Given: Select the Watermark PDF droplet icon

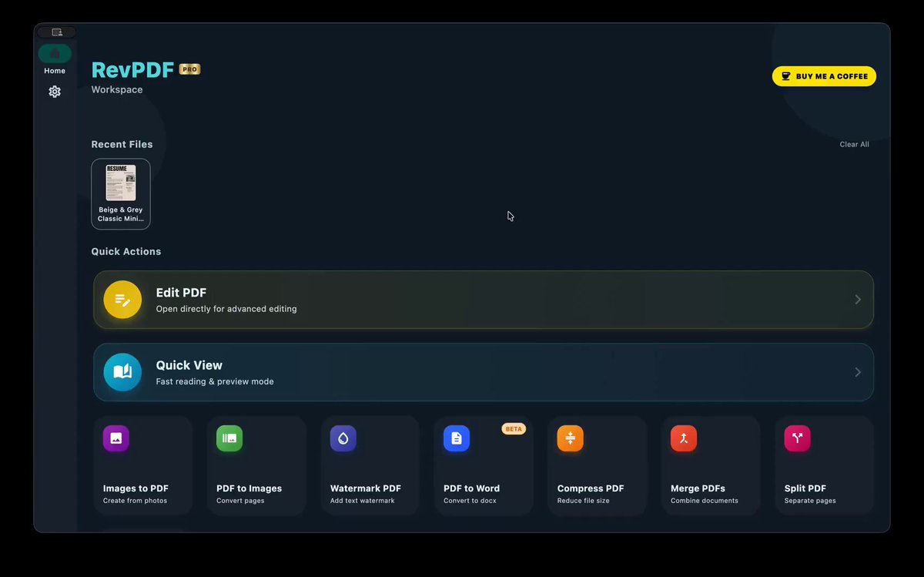Looking at the screenshot, I should (343, 438).
